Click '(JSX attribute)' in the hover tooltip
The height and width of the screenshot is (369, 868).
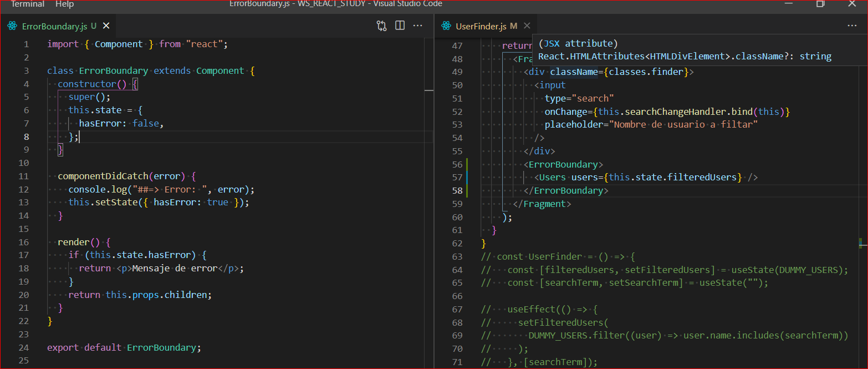pos(578,43)
